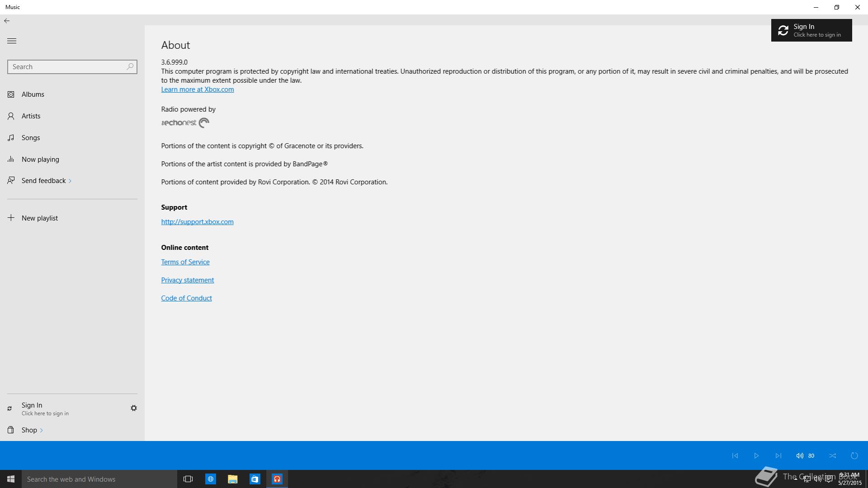Viewport: 868px width, 488px height.
Task: Click the search magnifier icon
Action: [x=130, y=67]
